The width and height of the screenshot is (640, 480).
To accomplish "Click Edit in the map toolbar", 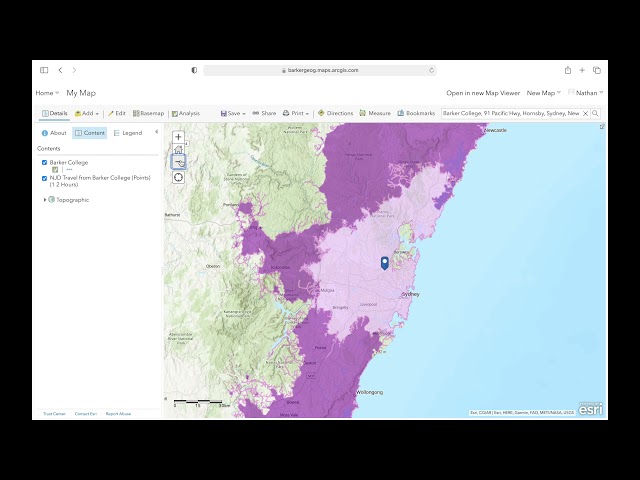I will coord(117,113).
